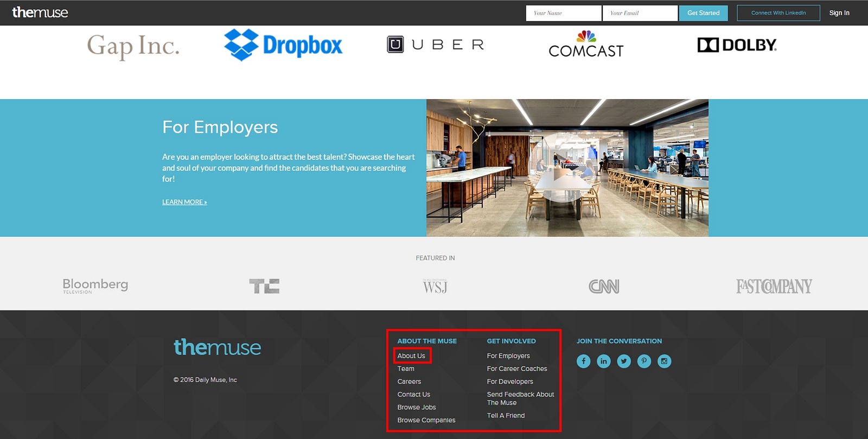Open the Careers footer link
The width and height of the screenshot is (868, 439).
409,382
